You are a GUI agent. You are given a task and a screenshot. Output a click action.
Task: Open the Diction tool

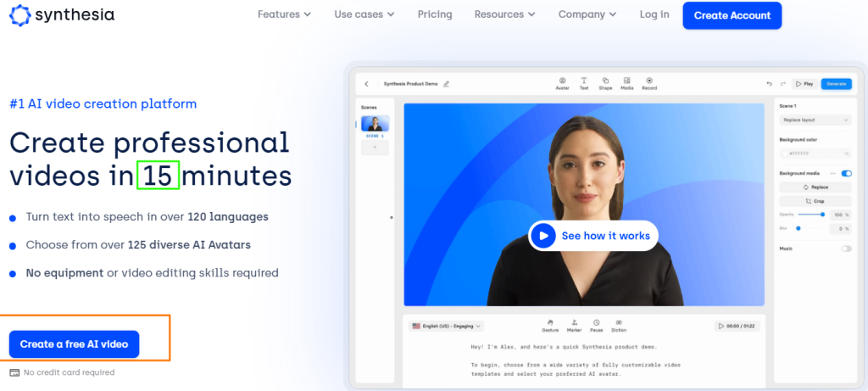[x=619, y=326]
